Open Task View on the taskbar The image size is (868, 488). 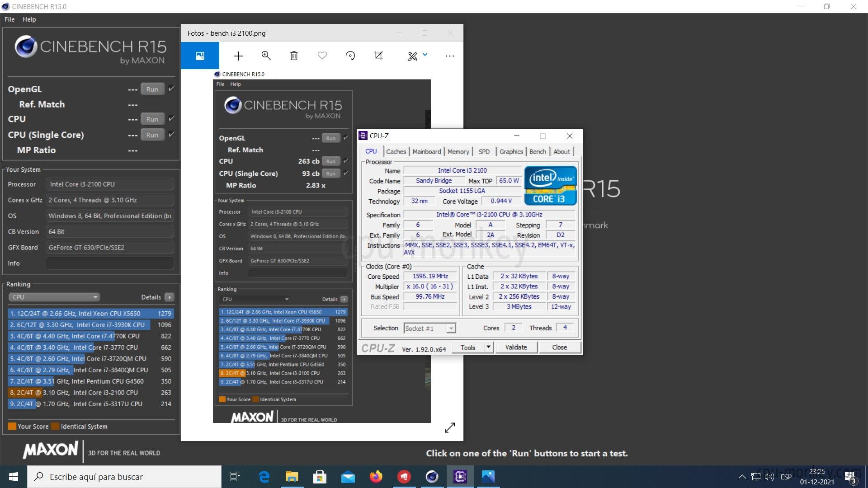235,477
